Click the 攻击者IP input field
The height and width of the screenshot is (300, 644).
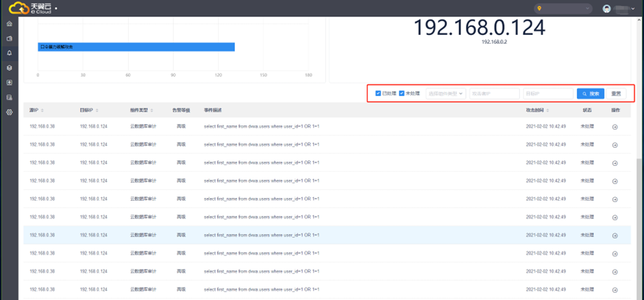click(x=494, y=93)
